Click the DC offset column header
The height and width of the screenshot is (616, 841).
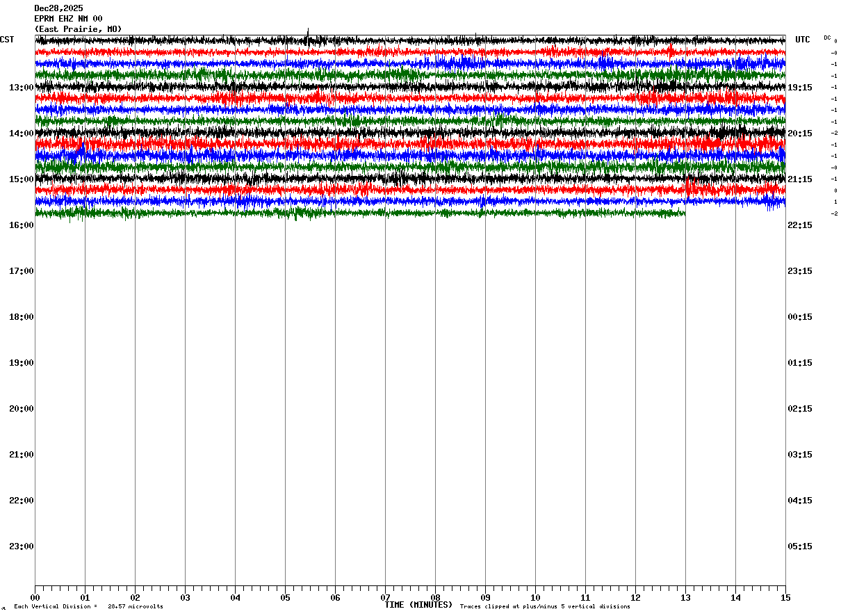(827, 38)
